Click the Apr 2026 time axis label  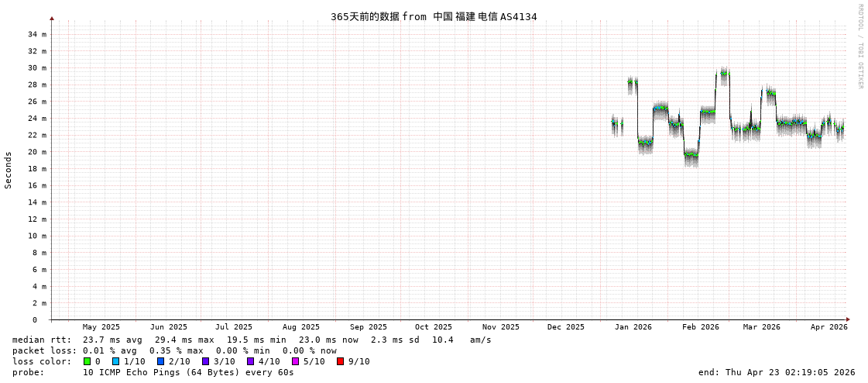(x=829, y=327)
